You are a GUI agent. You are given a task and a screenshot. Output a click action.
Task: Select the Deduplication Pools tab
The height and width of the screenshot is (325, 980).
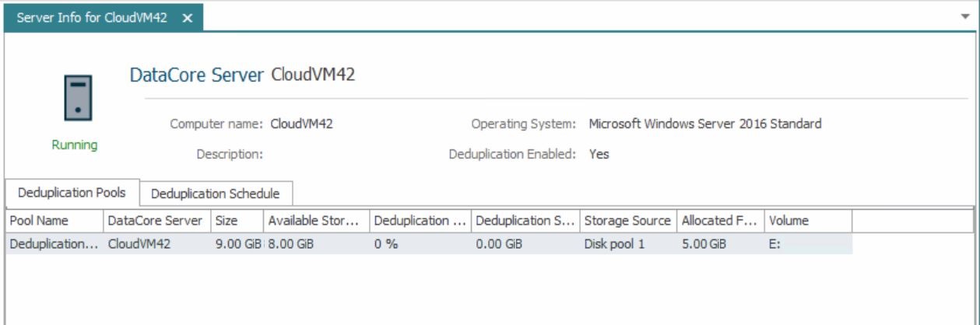72,193
